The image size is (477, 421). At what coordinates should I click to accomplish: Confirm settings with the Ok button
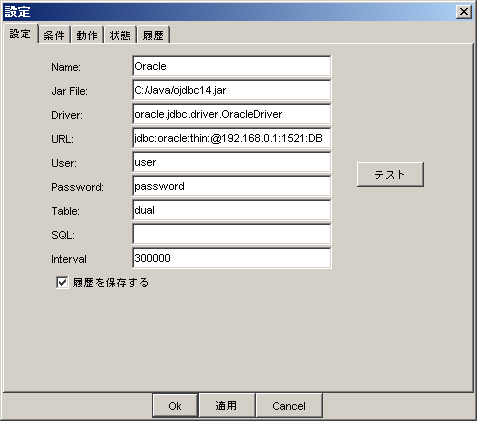pyautogui.click(x=175, y=406)
